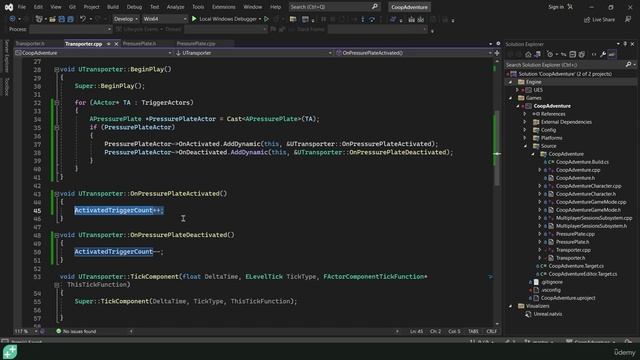Toggle pin on Transporter.cpp tab
The width and height of the screenshot is (640, 360).
click(109, 44)
